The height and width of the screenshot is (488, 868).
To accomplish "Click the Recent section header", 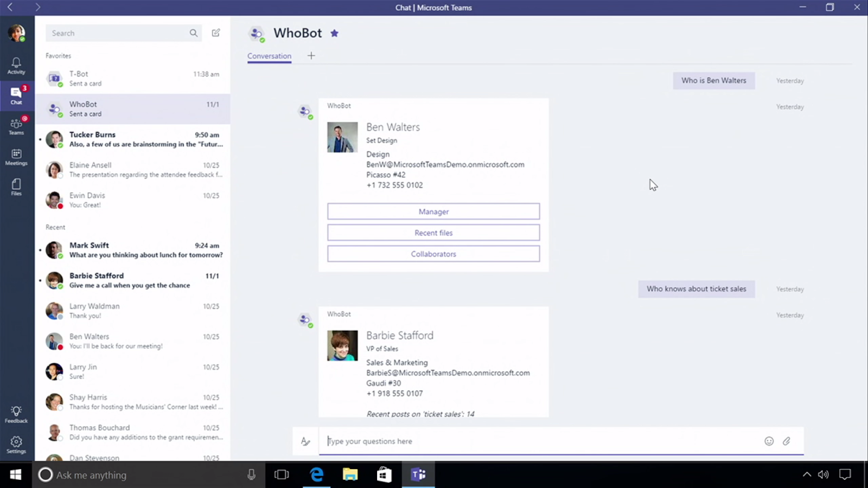I will (55, 227).
